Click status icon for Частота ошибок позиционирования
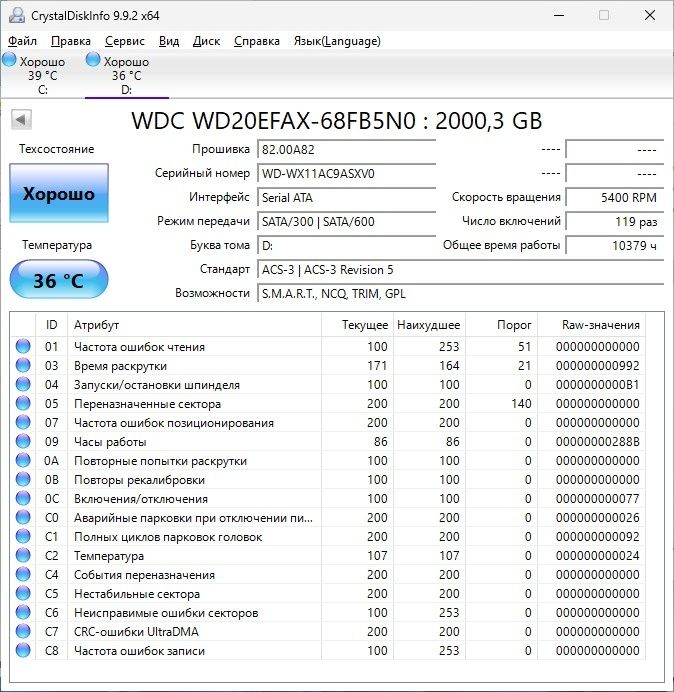The width and height of the screenshot is (674, 692). pyautogui.click(x=23, y=422)
